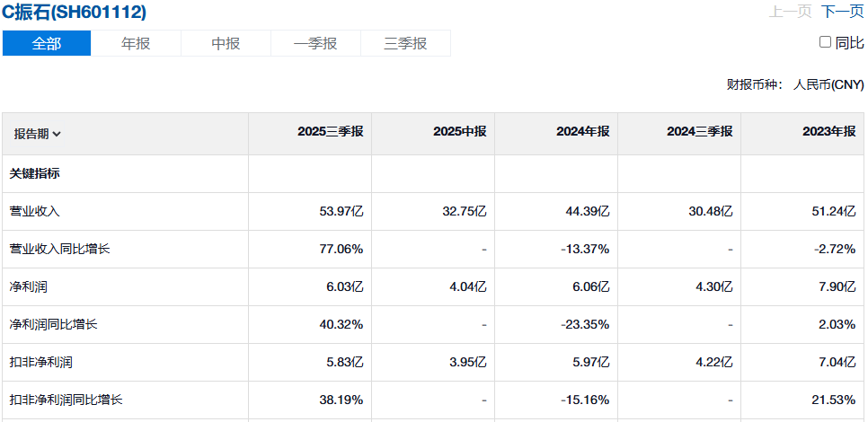Click the 2025三季报 column header
Viewport: 868px width, 422px height.
[331, 132]
